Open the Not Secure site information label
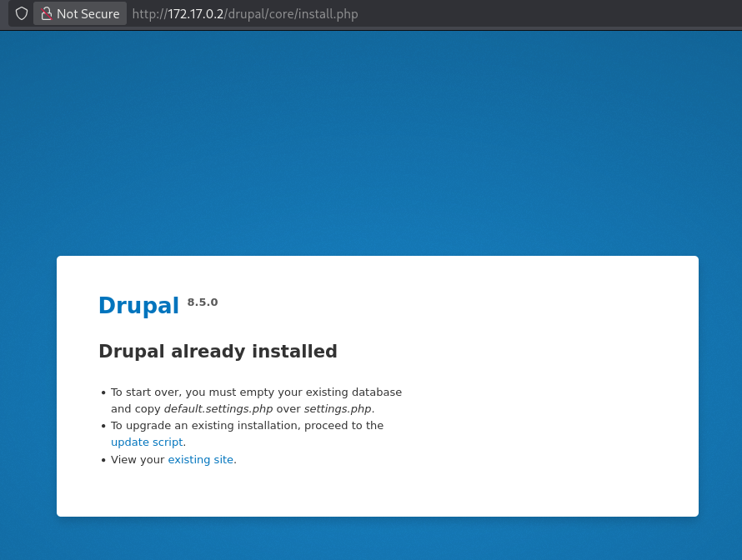This screenshot has width=742, height=560. [x=88, y=14]
